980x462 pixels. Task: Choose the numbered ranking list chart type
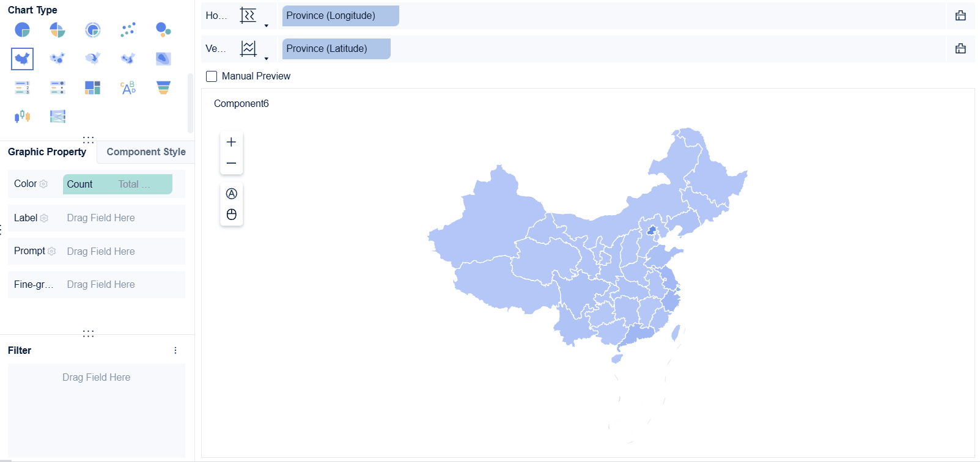pyautogui.click(x=23, y=87)
